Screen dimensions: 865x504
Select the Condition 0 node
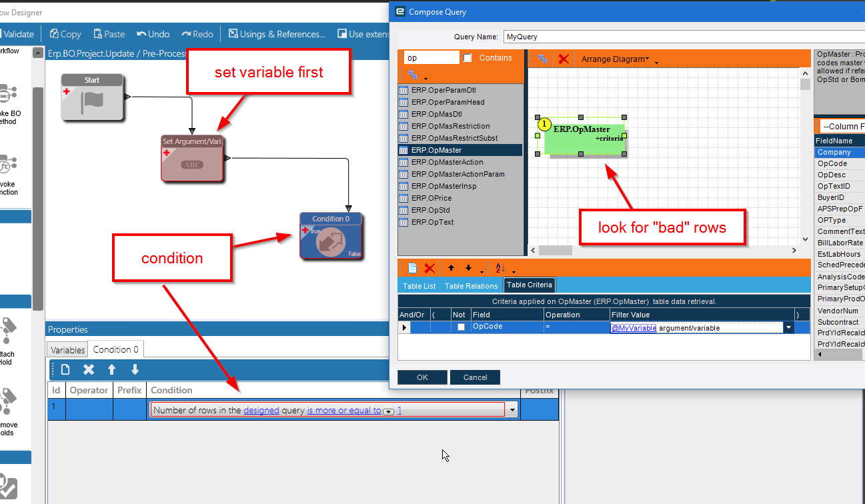pos(331,235)
